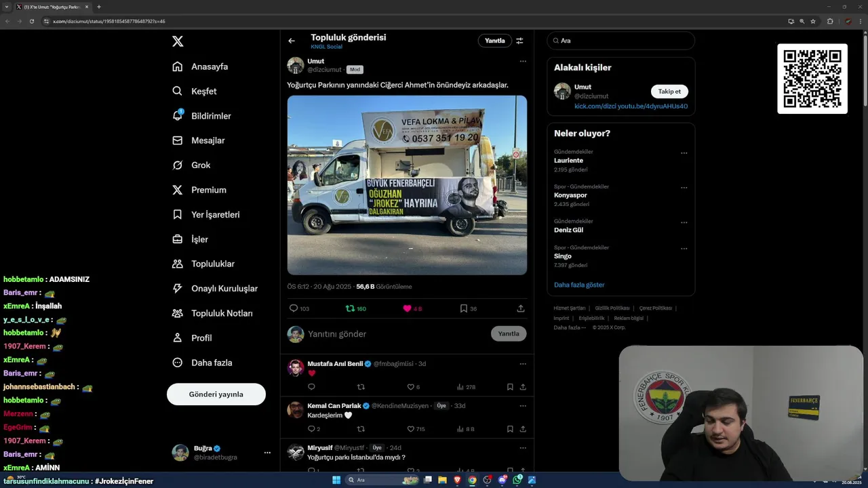Open WhatsApp from the taskbar
868x488 pixels.
click(x=517, y=480)
